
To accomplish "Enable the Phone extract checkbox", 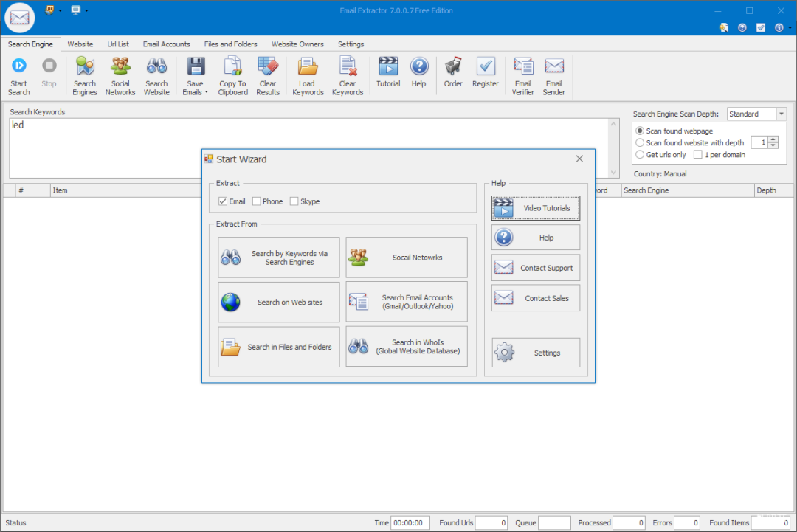I will [257, 201].
